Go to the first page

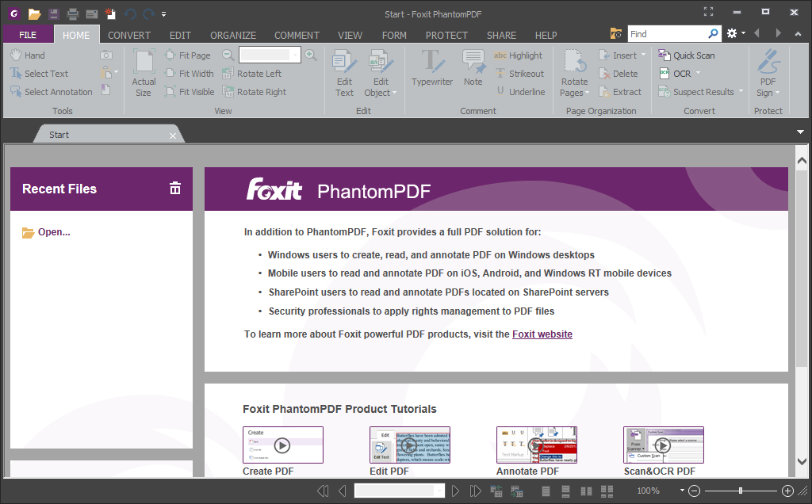point(323,491)
